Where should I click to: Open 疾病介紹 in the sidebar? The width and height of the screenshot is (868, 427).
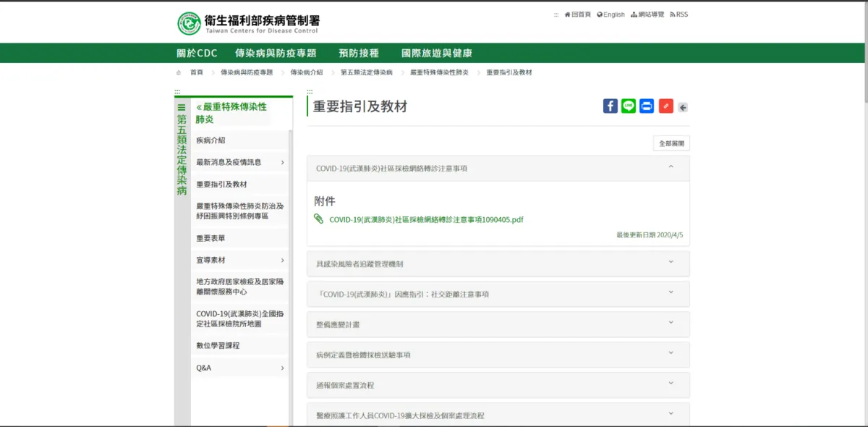coord(210,140)
